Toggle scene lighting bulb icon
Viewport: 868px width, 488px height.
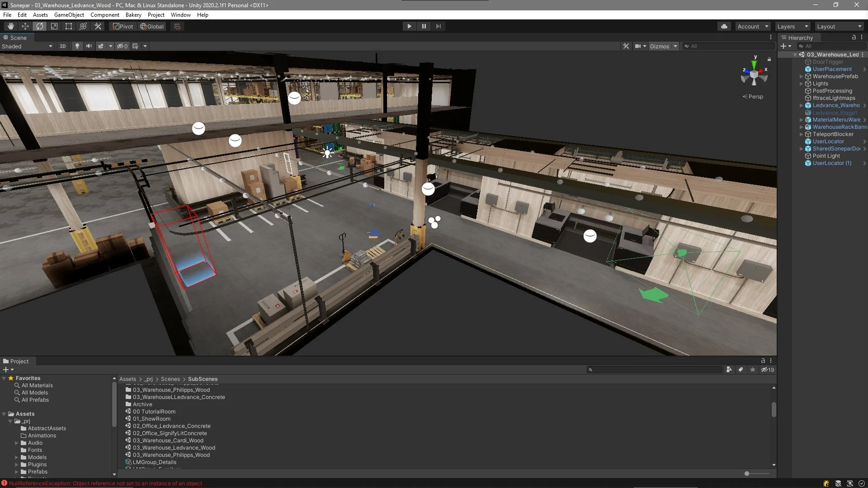click(77, 46)
